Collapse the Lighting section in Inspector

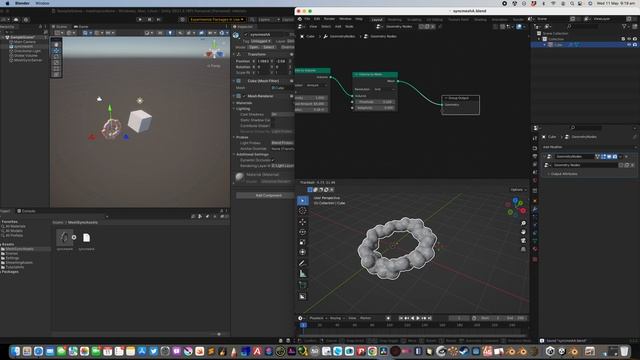click(x=235, y=109)
